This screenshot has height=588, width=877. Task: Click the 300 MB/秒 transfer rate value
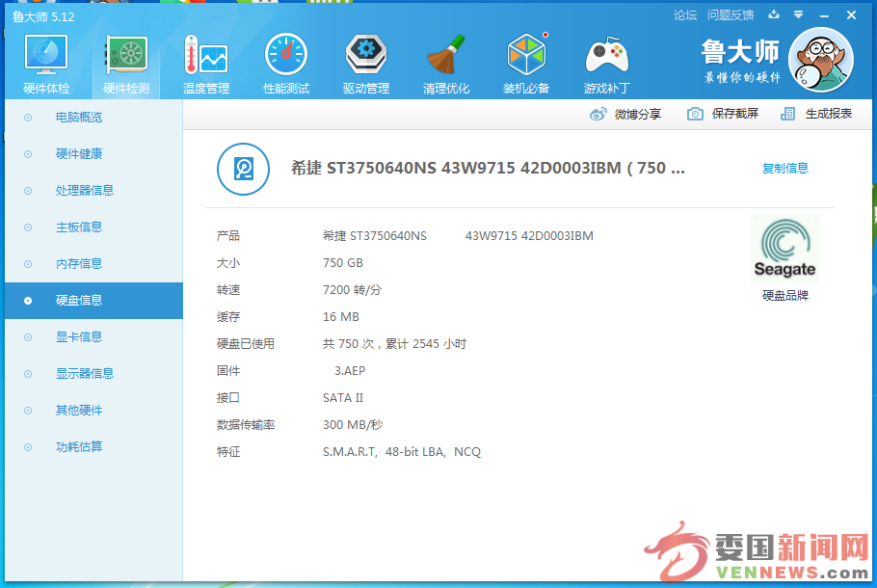point(353,425)
